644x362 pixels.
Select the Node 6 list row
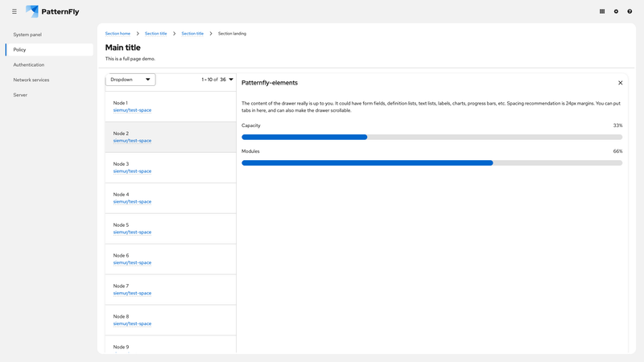coord(171,259)
